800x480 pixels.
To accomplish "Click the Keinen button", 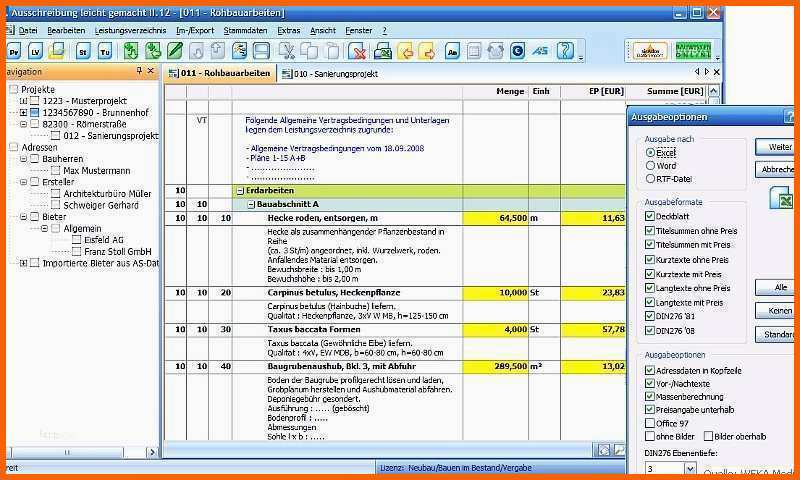I will coord(774,311).
